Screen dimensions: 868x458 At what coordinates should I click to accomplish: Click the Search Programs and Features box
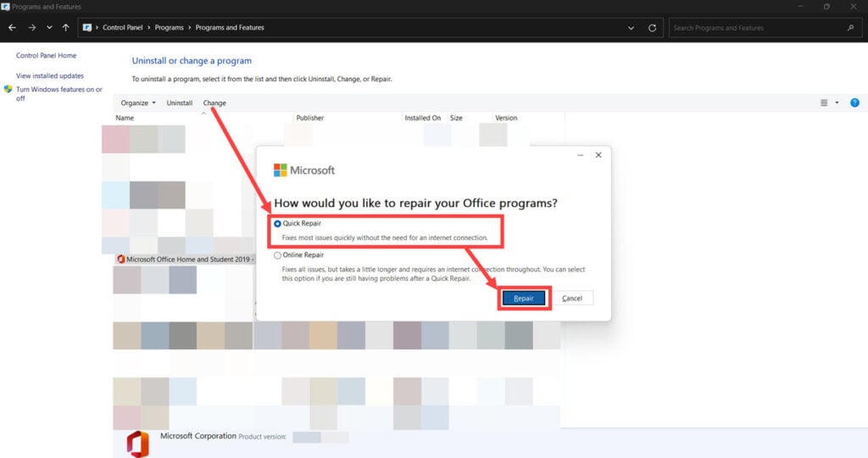[765, 28]
